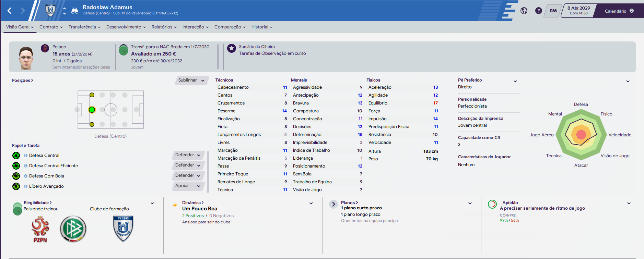This screenshot has height=259, width=644.
Task: Expand the Pé Preferido panel chevron
Action: click(515, 81)
